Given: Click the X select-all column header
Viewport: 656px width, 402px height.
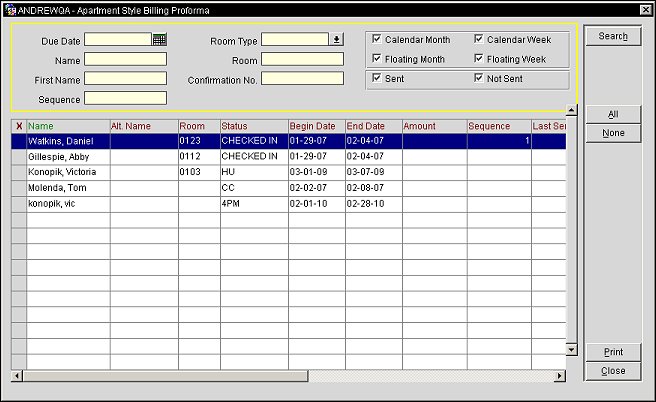Looking at the screenshot, I should click(19, 126).
